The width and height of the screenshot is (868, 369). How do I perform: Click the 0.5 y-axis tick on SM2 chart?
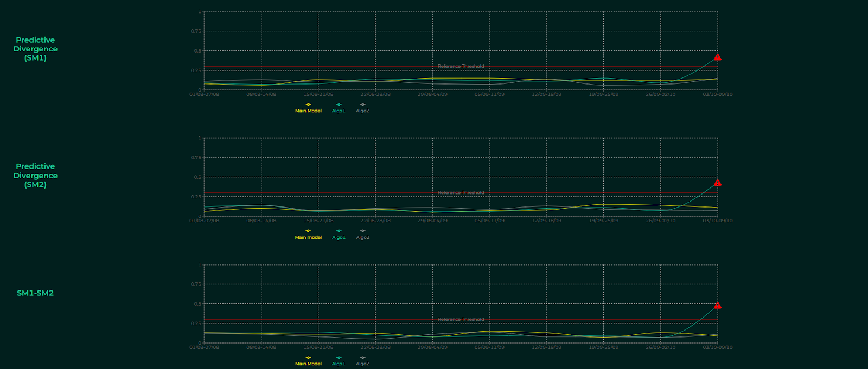pos(197,177)
